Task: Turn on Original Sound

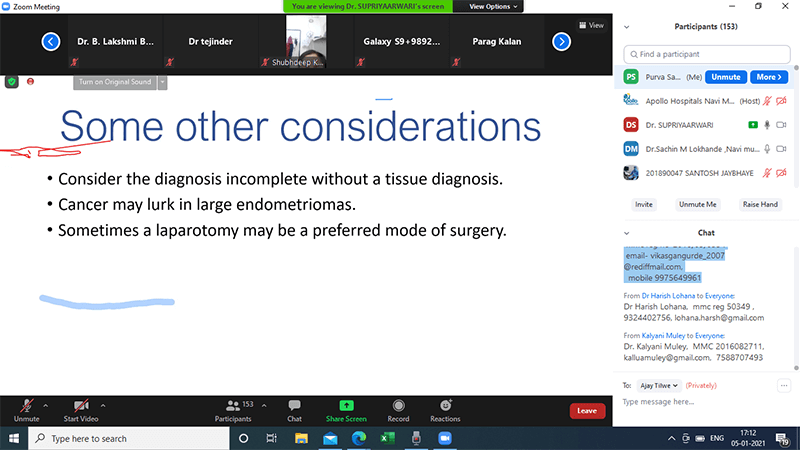Action: [x=115, y=82]
